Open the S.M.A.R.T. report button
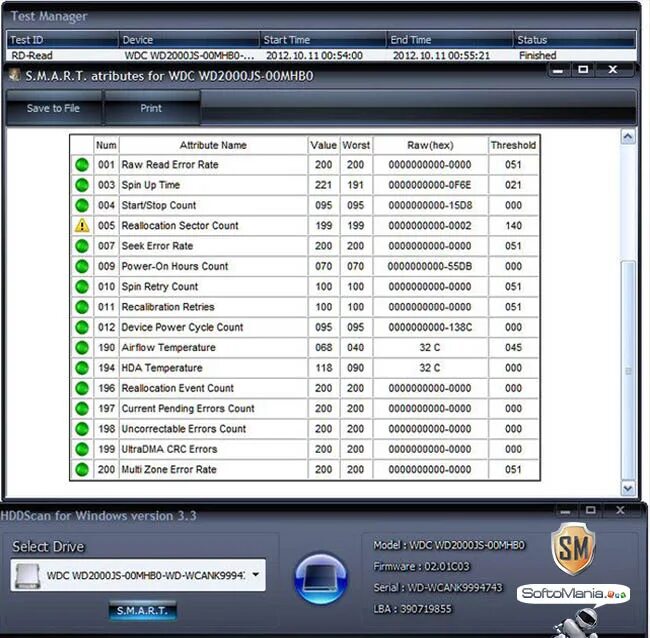This screenshot has width=650, height=638. [x=142, y=610]
